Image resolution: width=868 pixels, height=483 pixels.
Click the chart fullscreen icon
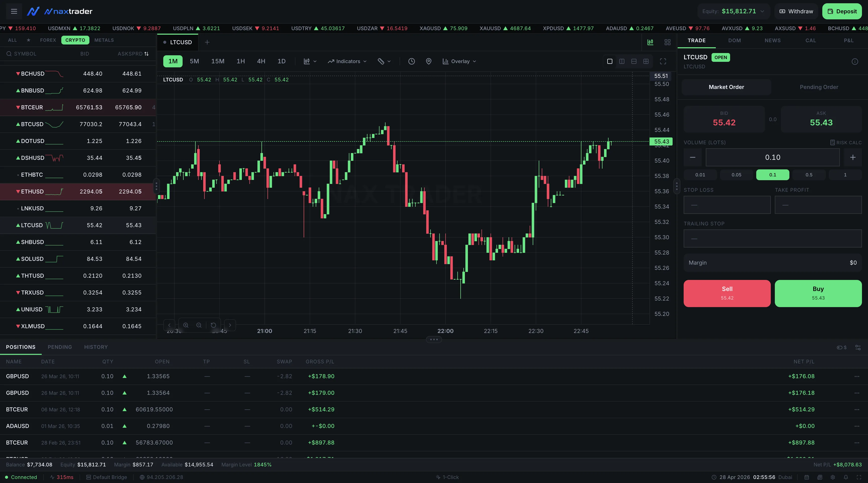click(x=663, y=61)
